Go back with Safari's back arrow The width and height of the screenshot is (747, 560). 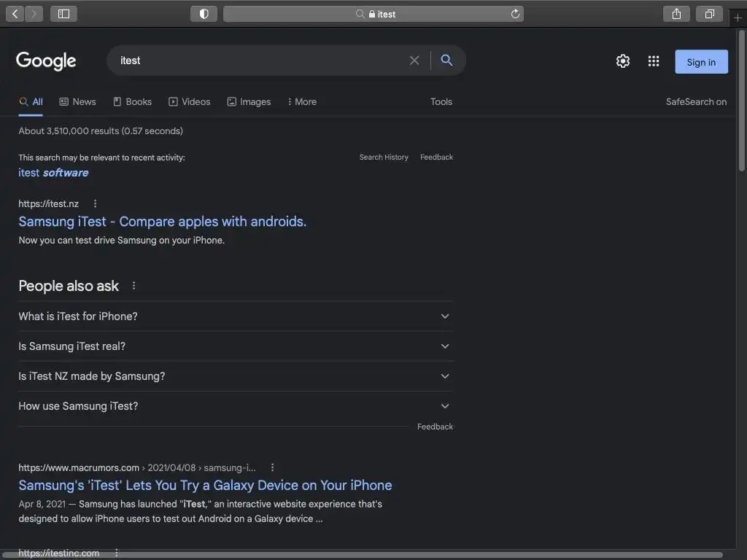(15, 14)
